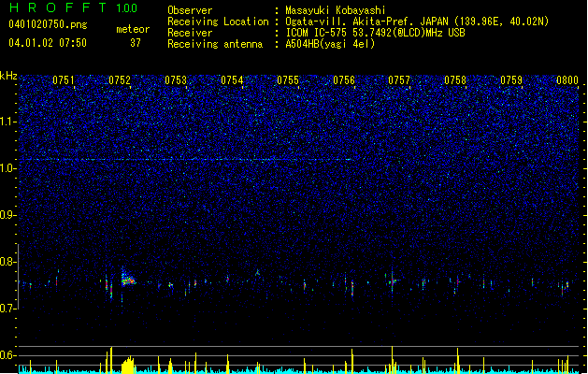Click the kHz axis unit label
The width and height of the screenshot is (588, 374).
point(8,76)
